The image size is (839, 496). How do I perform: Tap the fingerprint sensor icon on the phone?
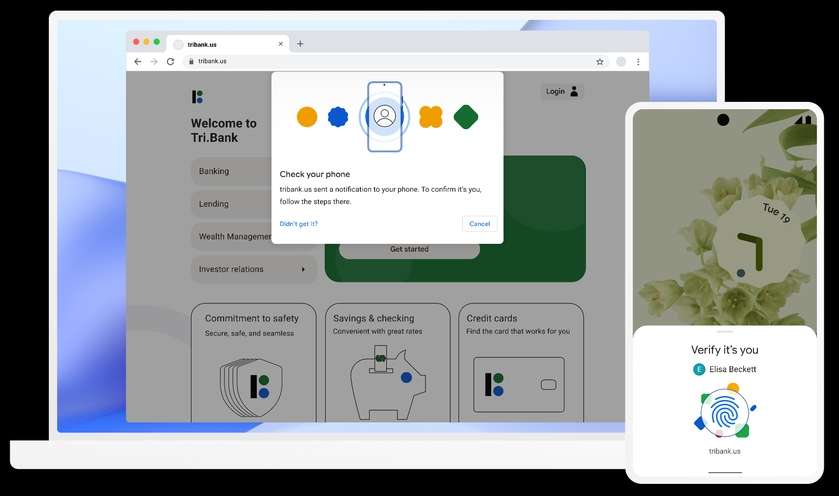(724, 413)
